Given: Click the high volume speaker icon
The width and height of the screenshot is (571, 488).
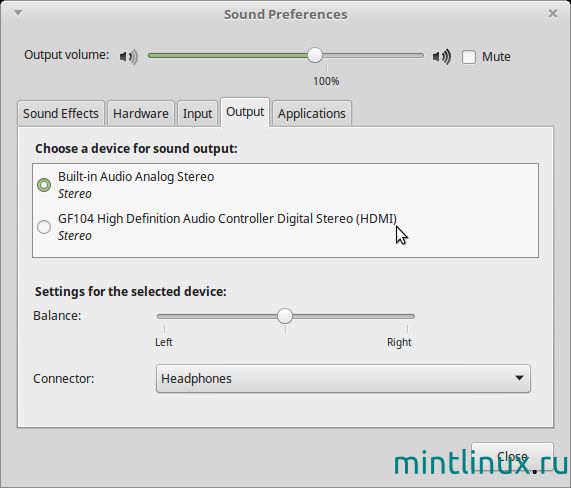Looking at the screenshot, I should pos(441,57).
